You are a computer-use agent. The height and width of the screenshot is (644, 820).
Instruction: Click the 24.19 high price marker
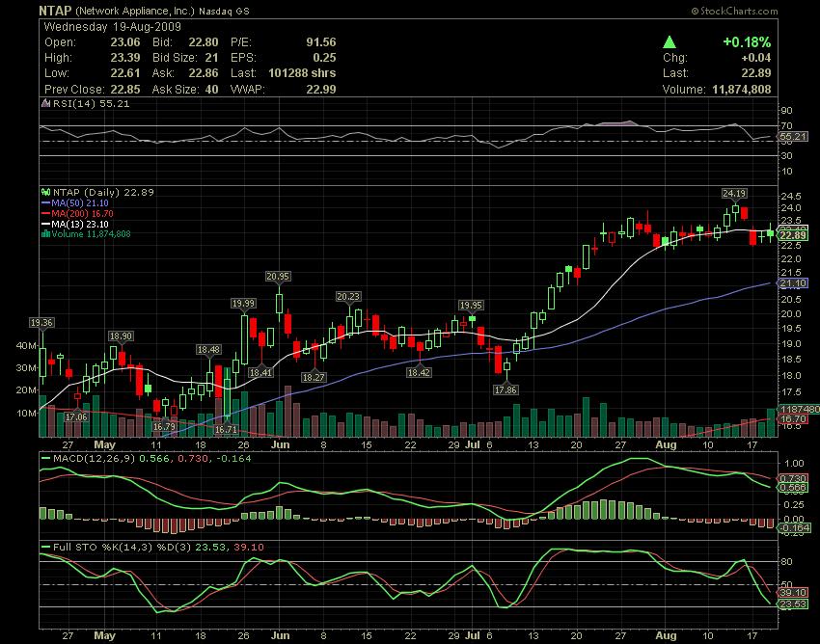(x=734, y=194)
